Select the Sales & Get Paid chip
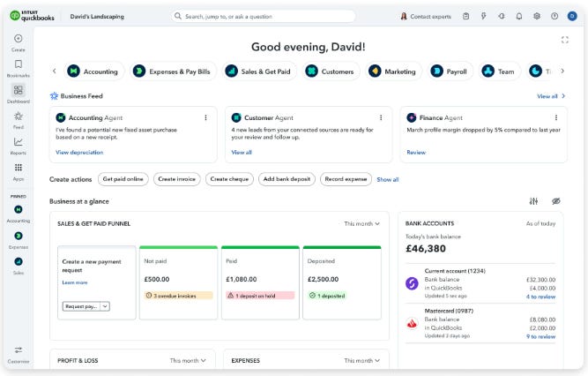Image resolution: width=588 pixels, height=376 pixels. click(x=259, y=71)
